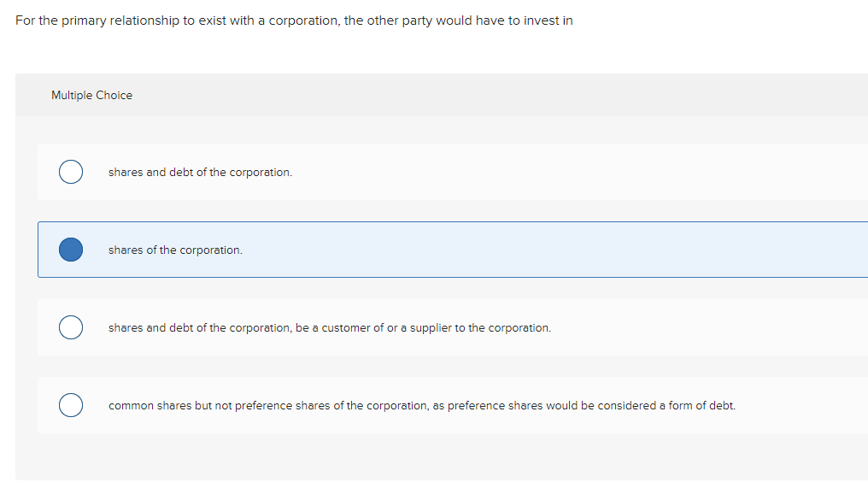Click the filled radio button beside "shares of the corporation."

point(71,250)
